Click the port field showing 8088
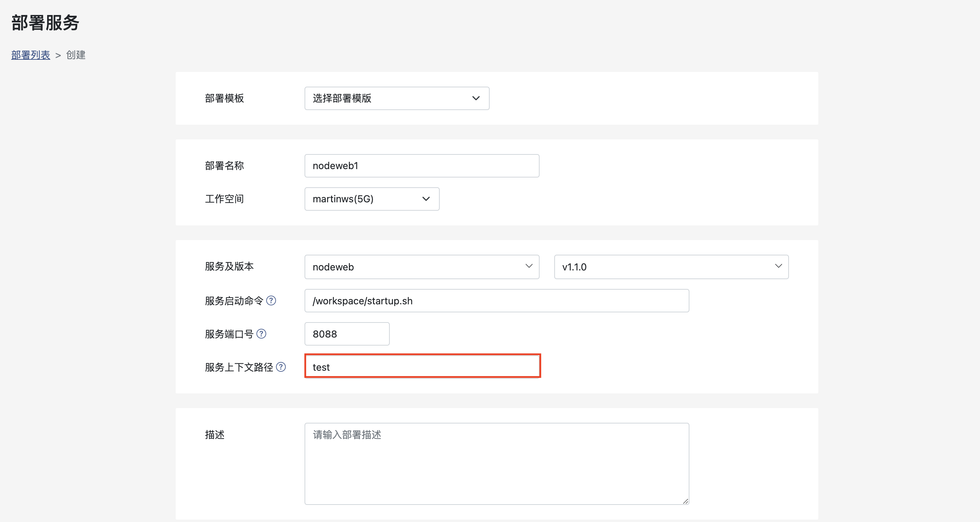Screen dimensions: 980x522 [346, 334]
